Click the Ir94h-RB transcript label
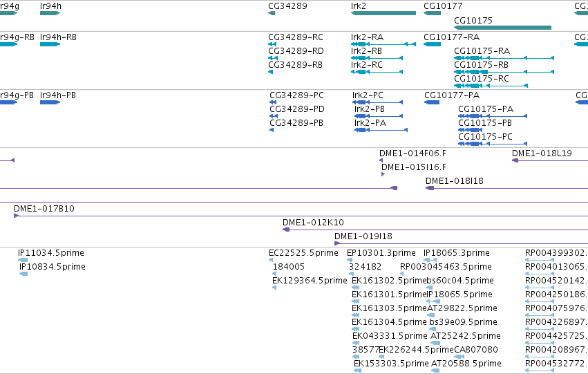 [x=58, y=37]
